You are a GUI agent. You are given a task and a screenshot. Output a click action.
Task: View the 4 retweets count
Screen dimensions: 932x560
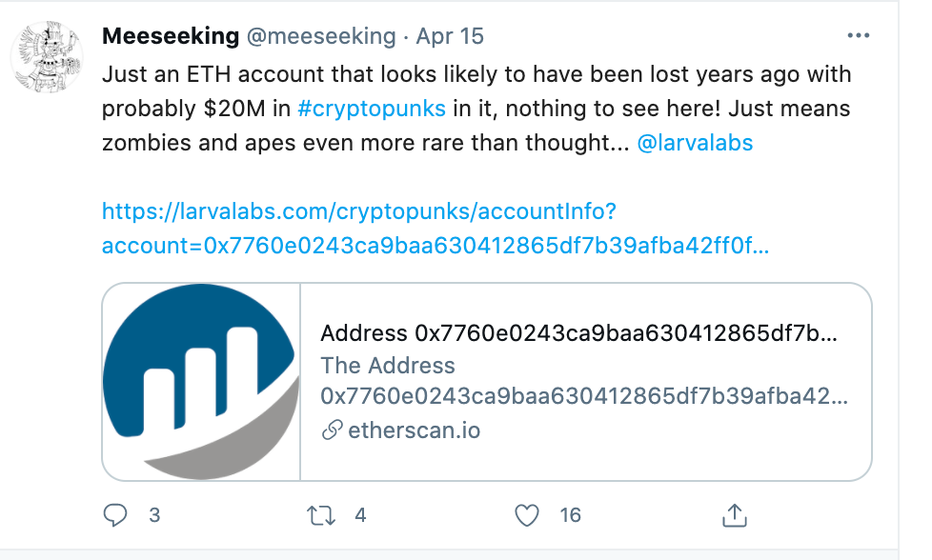point(360,515)
